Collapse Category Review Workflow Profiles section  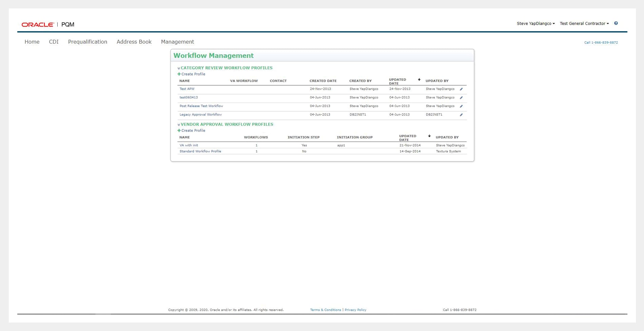(x=179, y=68)
